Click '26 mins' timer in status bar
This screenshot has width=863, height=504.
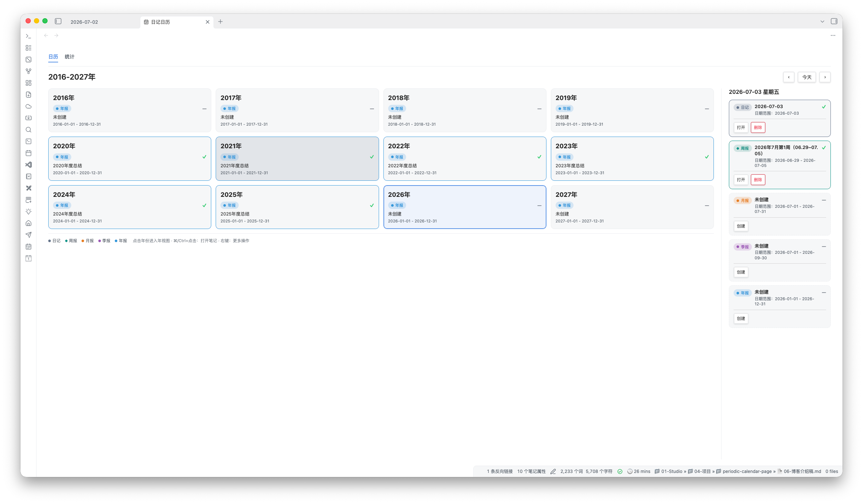click(639, 471)
